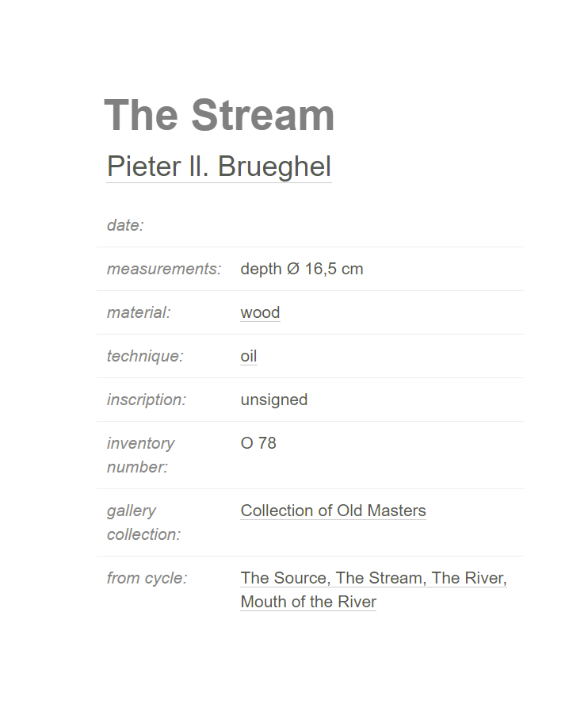588x704 pixels.
Task: Click the 'O 78' inventory value
Action: click(258, 443)
